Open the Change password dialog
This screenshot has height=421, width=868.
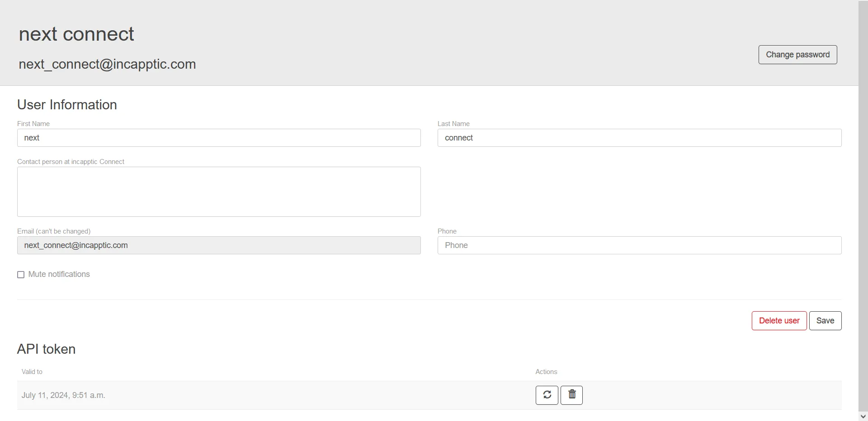click(797, 55)
